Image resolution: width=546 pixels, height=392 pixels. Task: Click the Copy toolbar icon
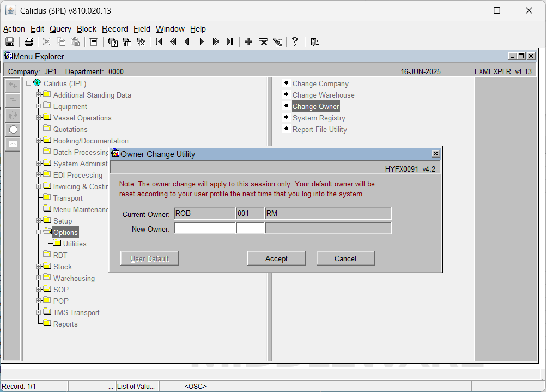61,42
